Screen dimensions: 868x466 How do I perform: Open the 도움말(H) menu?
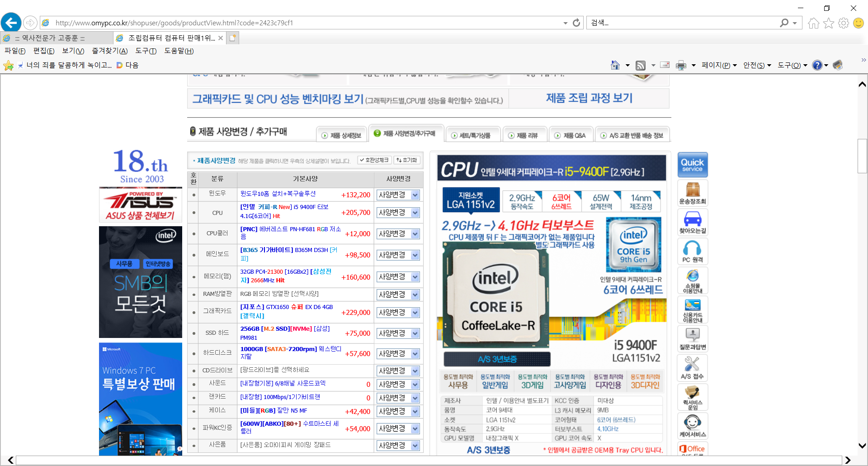(x=179, y=51)
